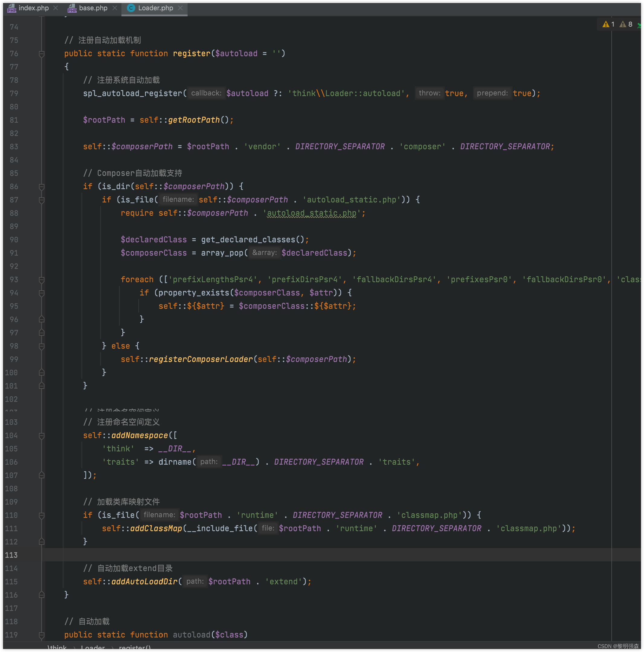Image resolution: width=644 pixels, height=652 pixels.
Task: Click registerComposerLoader call on line 99
Action: (201, 359)
